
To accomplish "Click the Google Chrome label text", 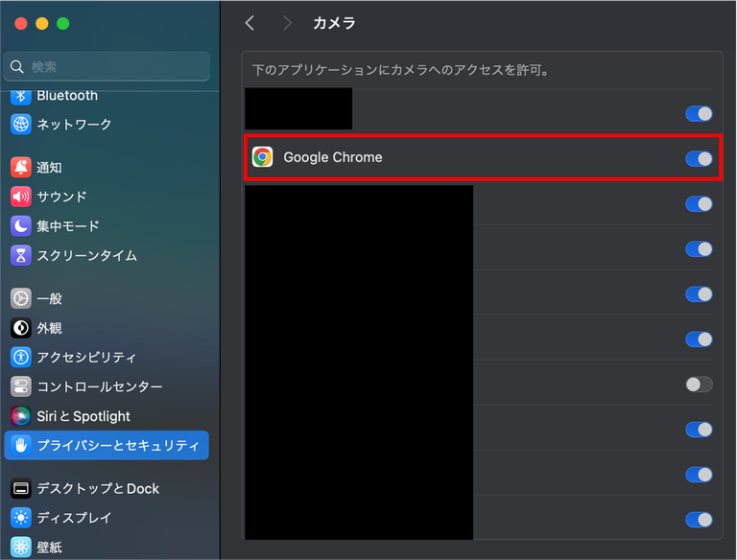I will pyautogui.click(x=333, y=157).
